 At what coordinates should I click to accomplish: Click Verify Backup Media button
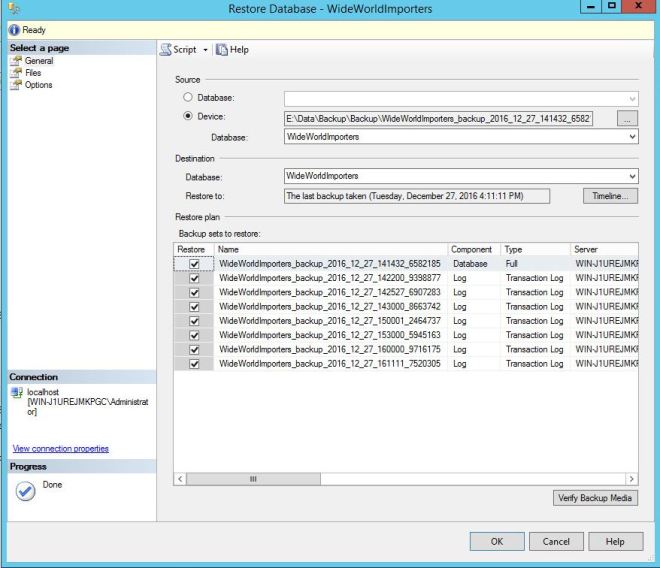click(595, 498)
